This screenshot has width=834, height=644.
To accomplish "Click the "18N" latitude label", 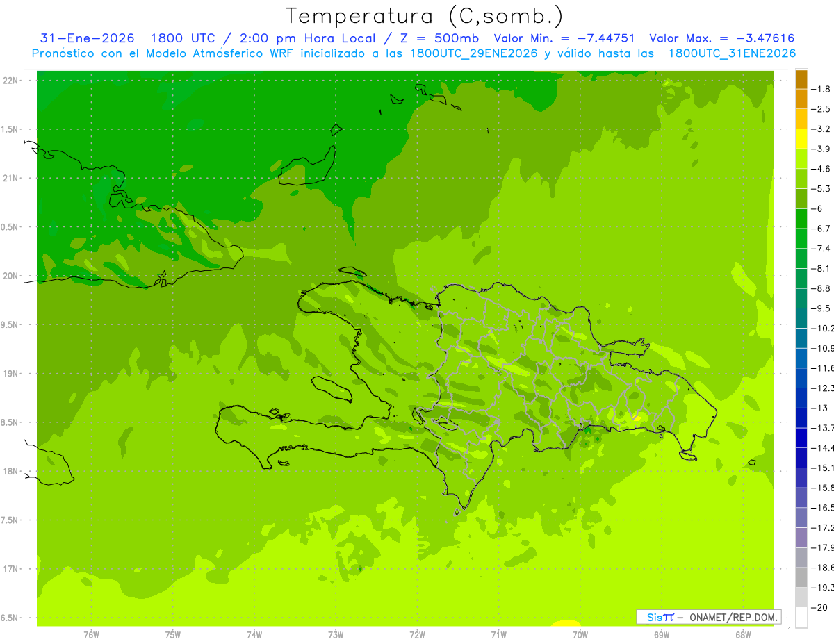I will [12, 471].
